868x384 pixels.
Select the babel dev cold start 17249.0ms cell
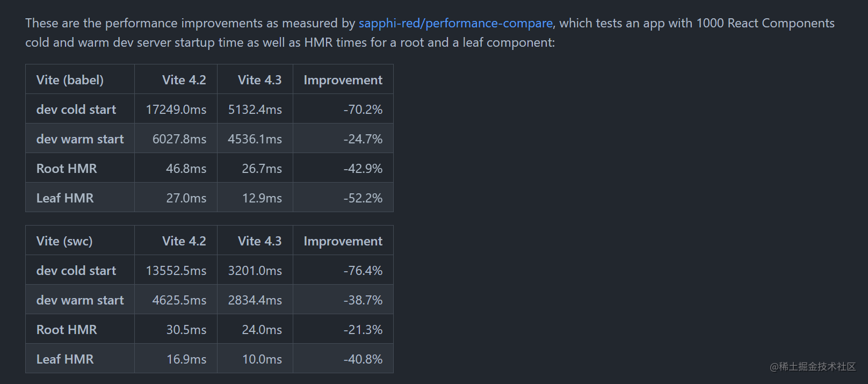(x=176, y=110)
